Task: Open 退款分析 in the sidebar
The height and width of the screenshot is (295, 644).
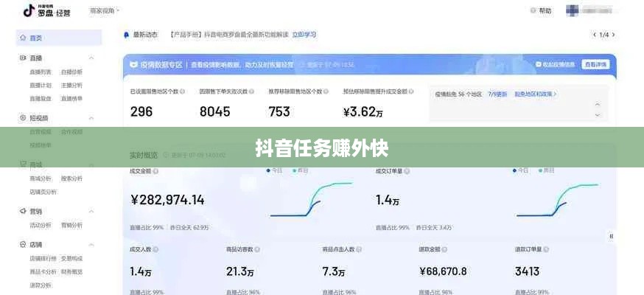Action: point(41,285)
